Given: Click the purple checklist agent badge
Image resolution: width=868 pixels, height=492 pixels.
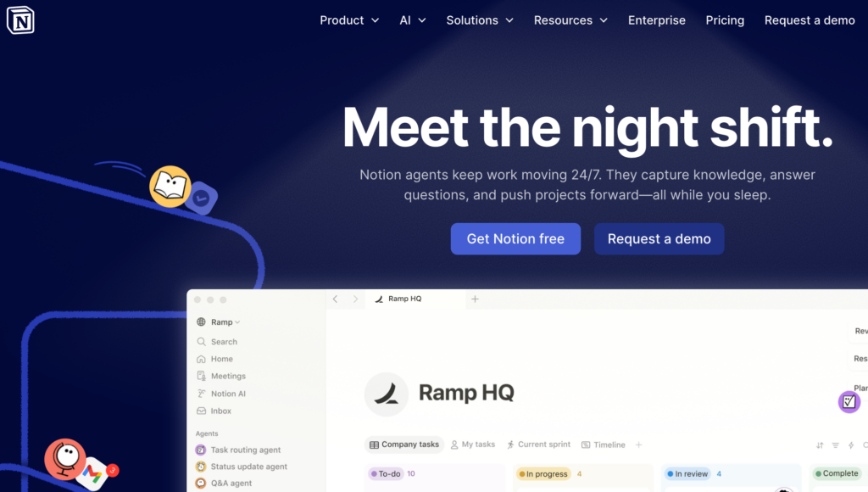Looking at the screenshot, I should click(849, 402).
